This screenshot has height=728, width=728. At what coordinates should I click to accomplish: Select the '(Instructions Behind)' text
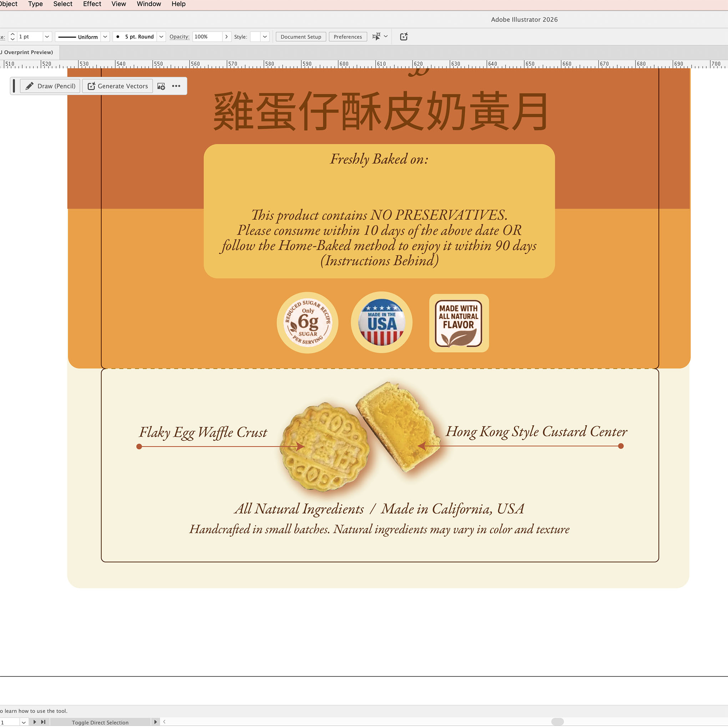click(379, 261)
